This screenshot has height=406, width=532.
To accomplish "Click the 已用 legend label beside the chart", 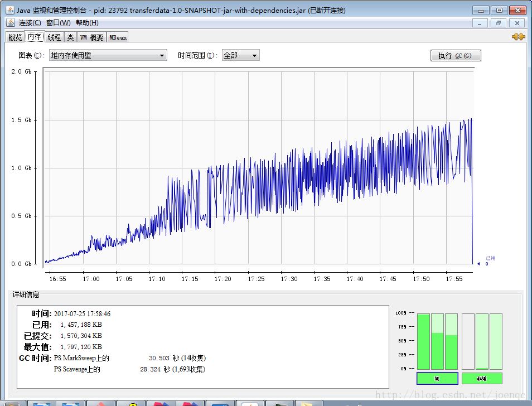I will pos(490,258).
